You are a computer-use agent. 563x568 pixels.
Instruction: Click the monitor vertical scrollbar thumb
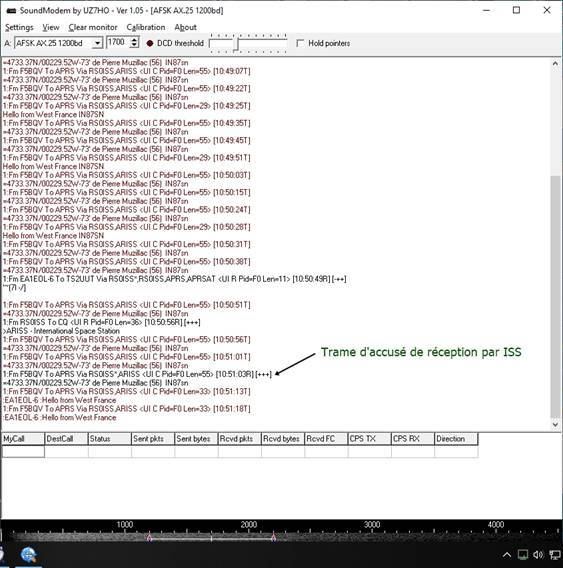click(555, 296)
